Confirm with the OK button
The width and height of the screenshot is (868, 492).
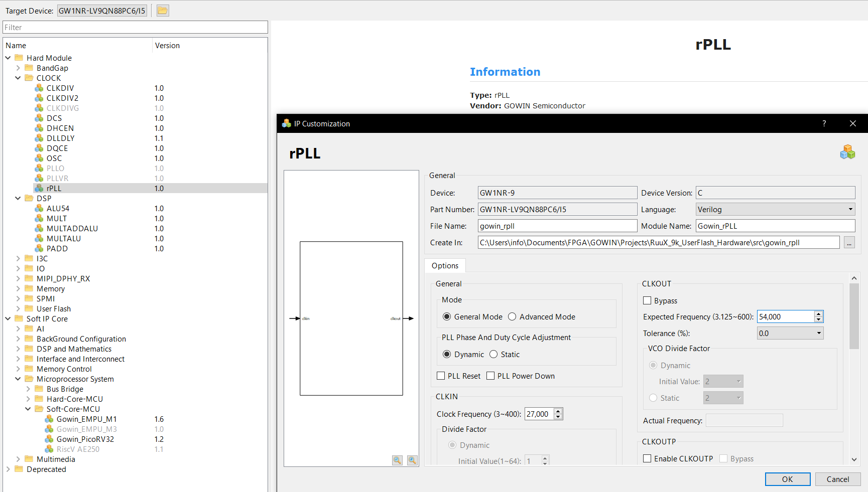(x=788, y=479)
